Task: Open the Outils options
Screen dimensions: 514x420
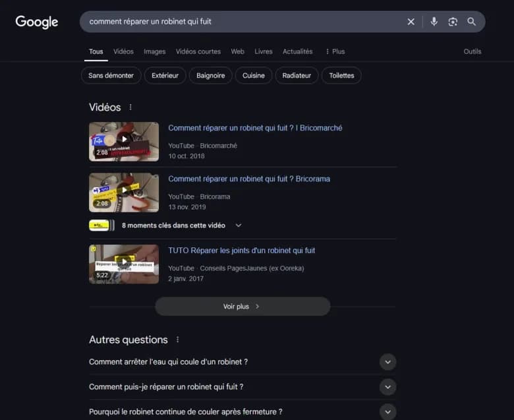Action: pyautogui.click(x=472, y=51)
